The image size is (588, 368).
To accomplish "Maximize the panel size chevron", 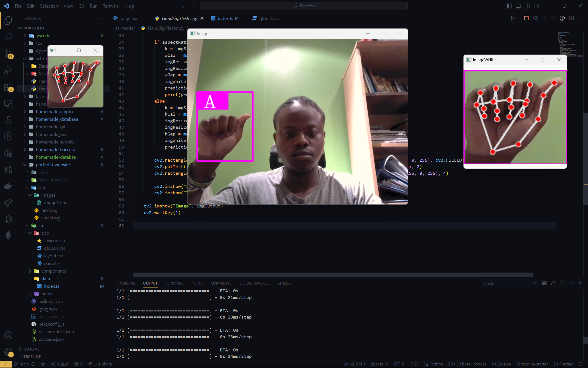I will [571, 283].
